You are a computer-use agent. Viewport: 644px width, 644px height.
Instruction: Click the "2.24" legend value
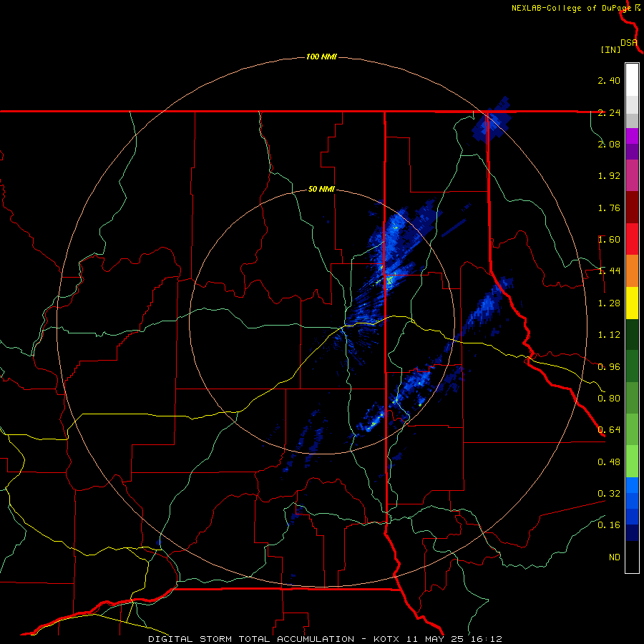pos(609,112)
